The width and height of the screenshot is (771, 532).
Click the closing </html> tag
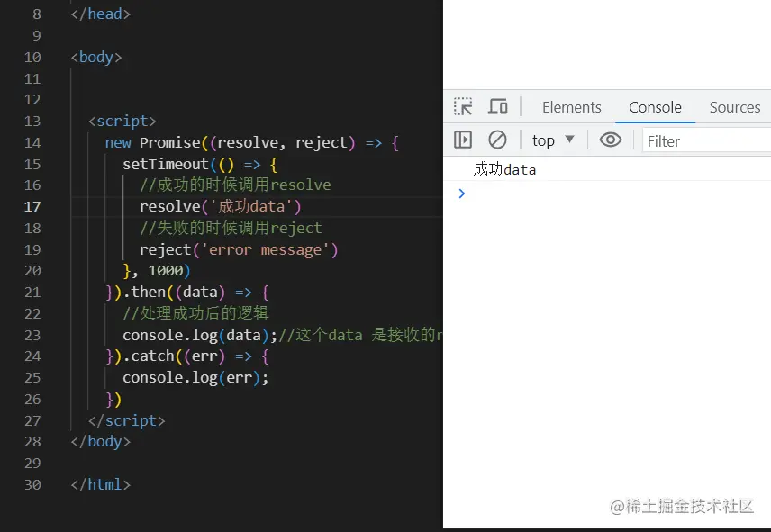click(x=100, y=485)
